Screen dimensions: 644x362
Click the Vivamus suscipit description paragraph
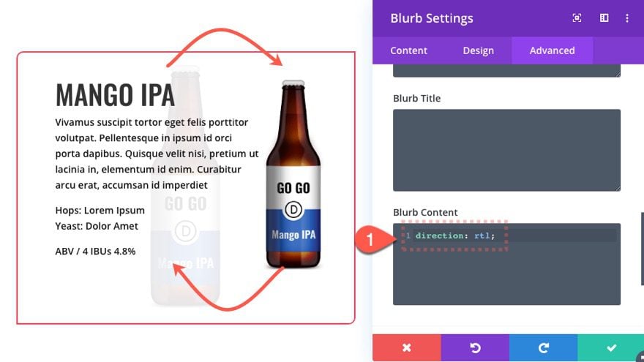pos(157,154)
